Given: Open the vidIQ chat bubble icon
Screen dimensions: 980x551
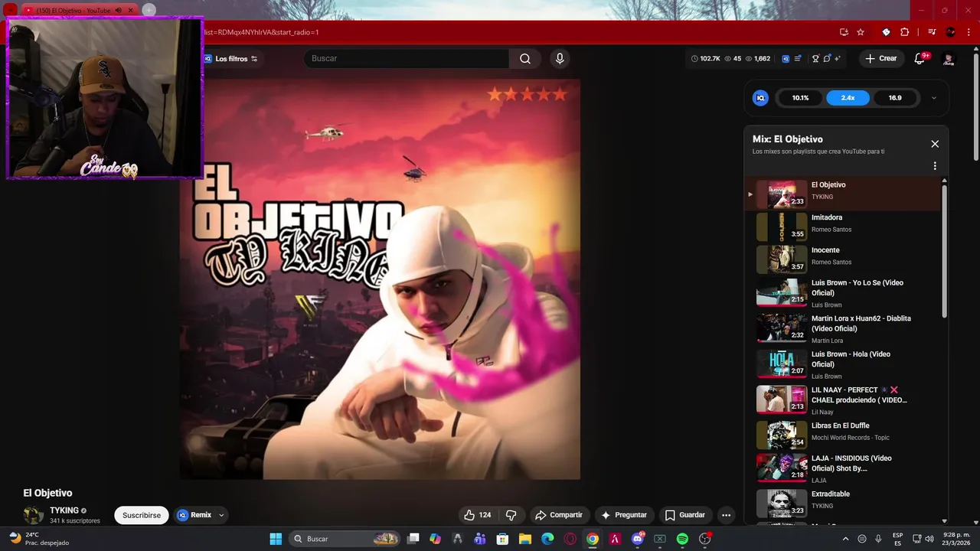Looking at the screenshot, I should [827, 58].
